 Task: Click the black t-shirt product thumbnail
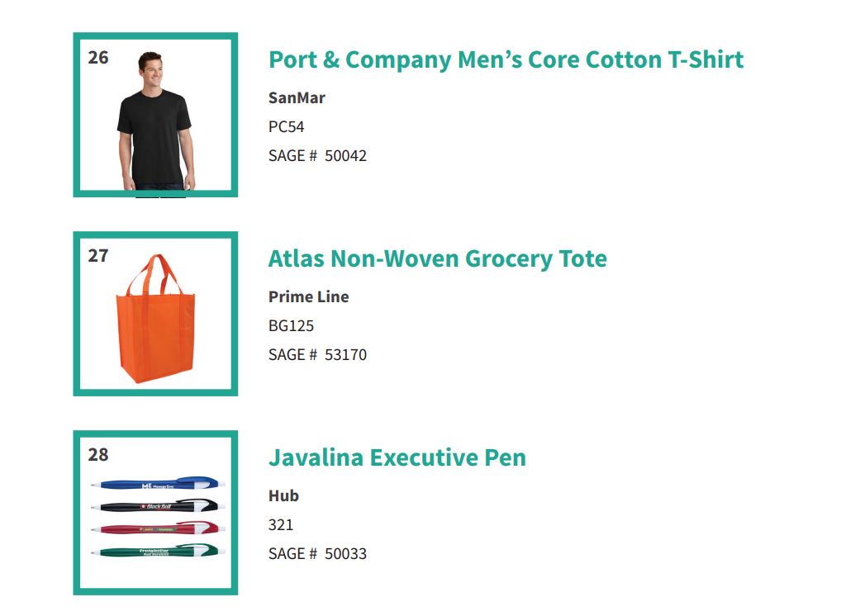(x=156, y=115)
